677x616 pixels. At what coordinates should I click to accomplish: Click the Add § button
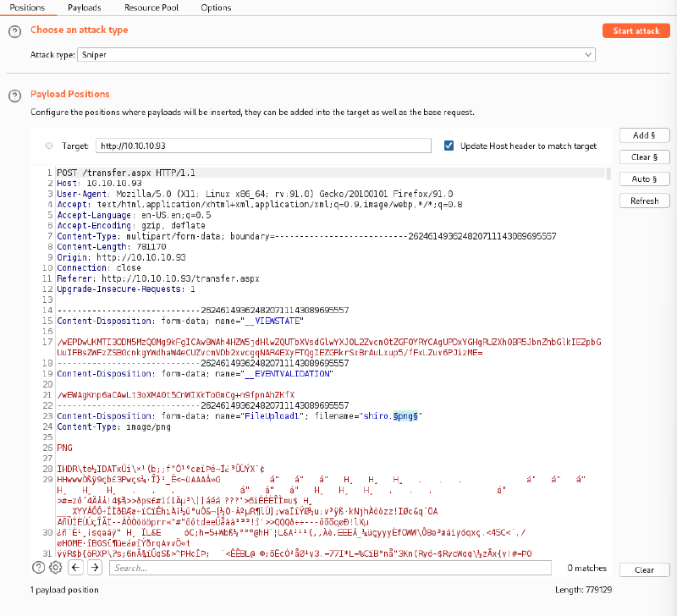[644, 135]
